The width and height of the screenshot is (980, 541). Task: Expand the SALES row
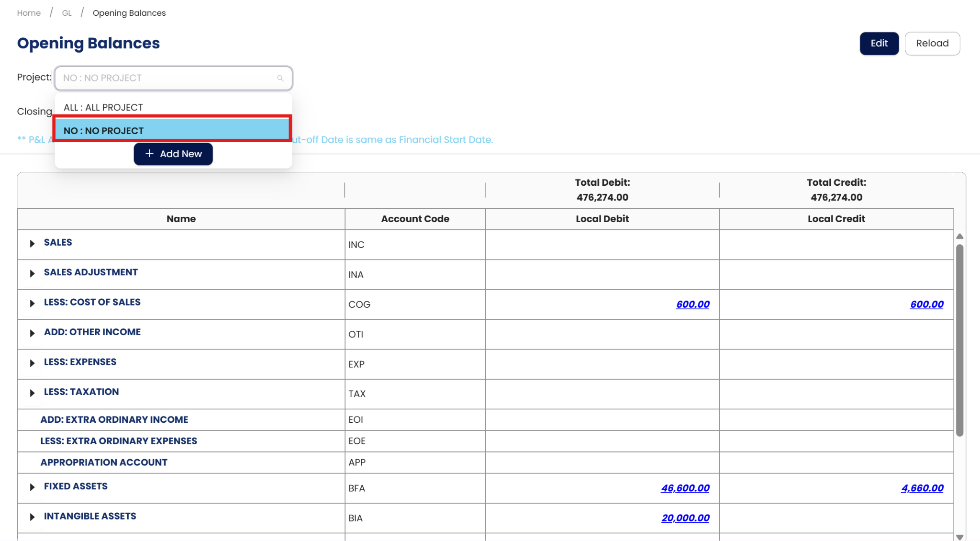click(32, 244)
